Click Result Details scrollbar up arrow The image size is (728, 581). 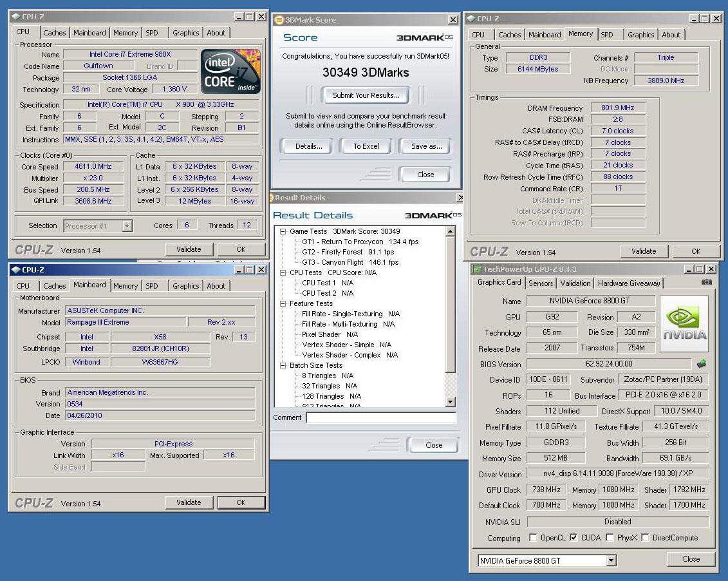450,231
